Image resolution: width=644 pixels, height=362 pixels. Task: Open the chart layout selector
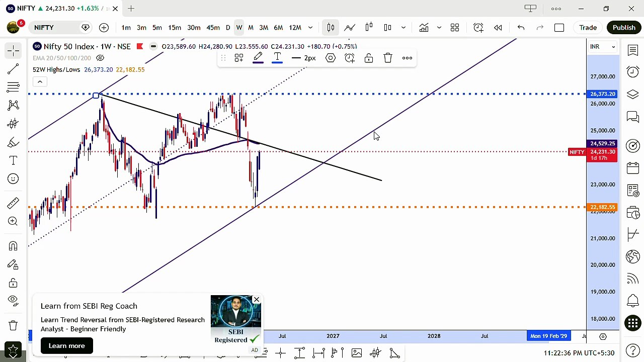559,28
